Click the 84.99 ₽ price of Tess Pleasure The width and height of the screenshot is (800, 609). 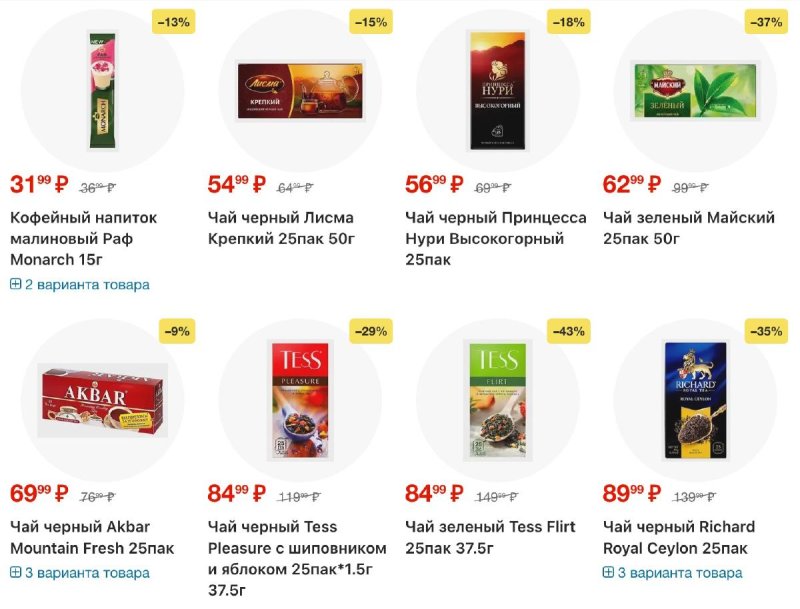coord(237,493)
